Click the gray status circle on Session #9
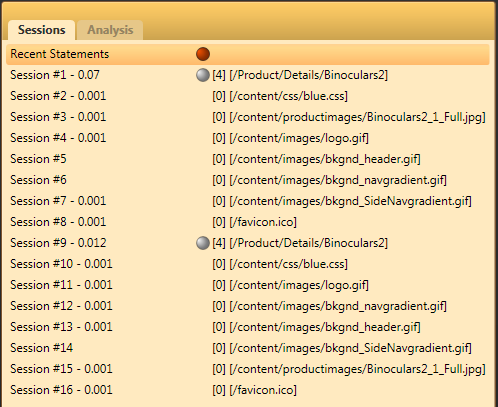The height and width of the screenshot is (407, 498). click(x=203, y=243)
